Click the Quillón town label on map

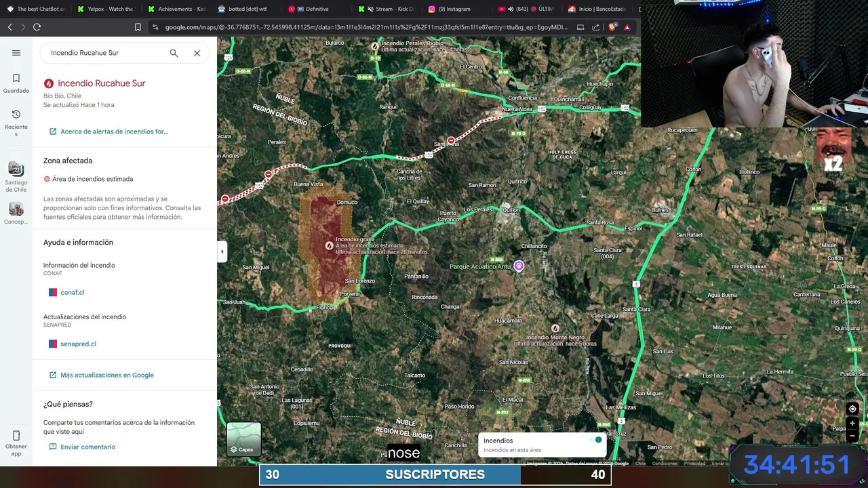pos(511,210)
